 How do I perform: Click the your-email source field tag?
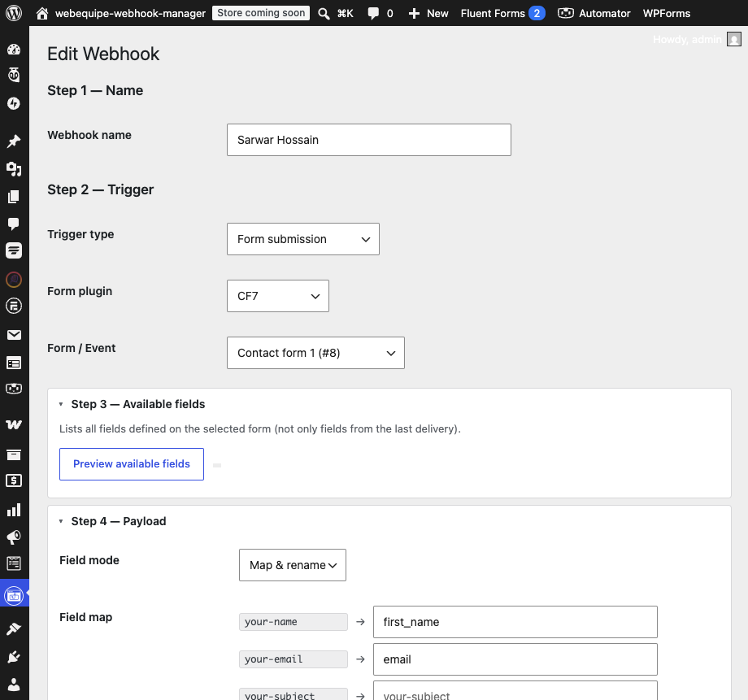coord(294,659)
